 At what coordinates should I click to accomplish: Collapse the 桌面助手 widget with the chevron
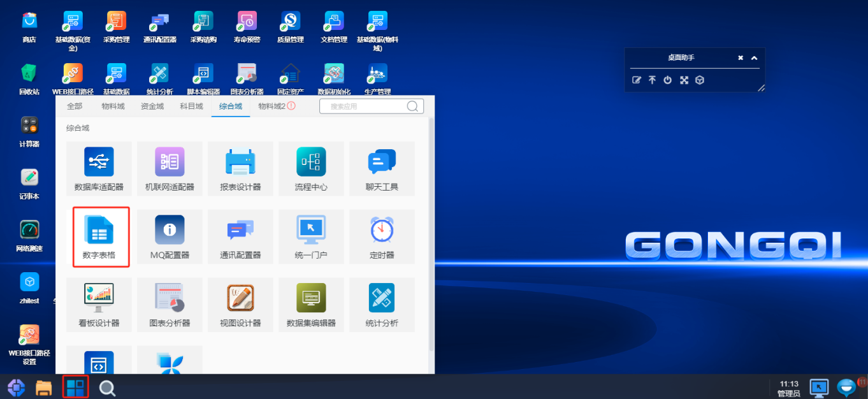[754, 58]
